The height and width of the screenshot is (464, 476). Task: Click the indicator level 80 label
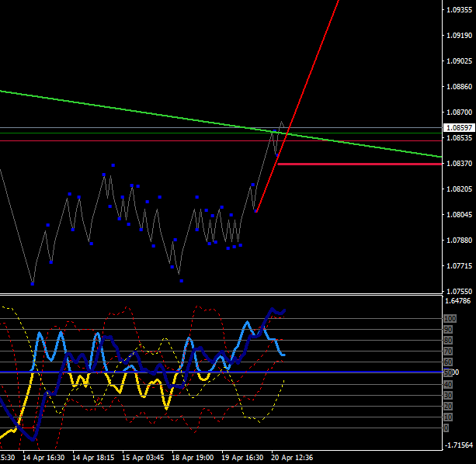tap(448, 341)
